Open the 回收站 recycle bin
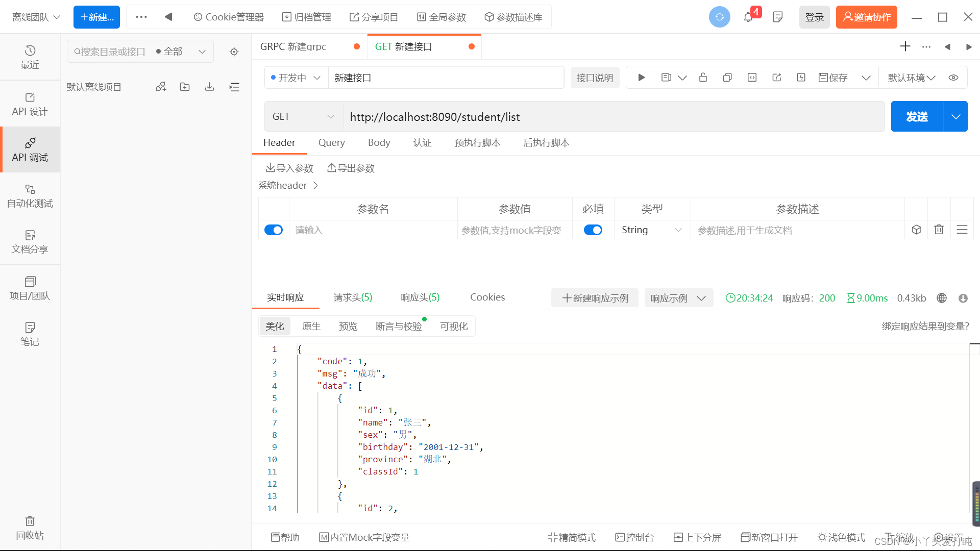Screen dimensions: 980x551 tap(30, 528)
